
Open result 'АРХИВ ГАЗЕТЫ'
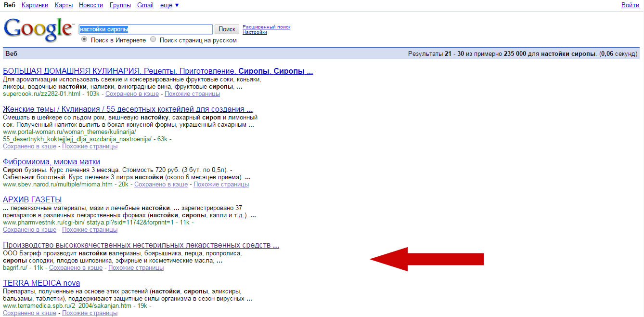point(32,199)
